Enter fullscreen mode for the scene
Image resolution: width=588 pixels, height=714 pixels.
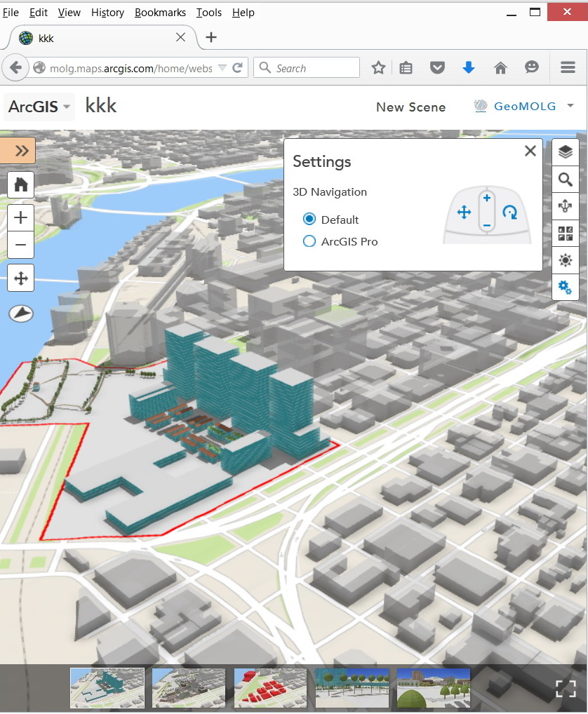pos(566,688)
